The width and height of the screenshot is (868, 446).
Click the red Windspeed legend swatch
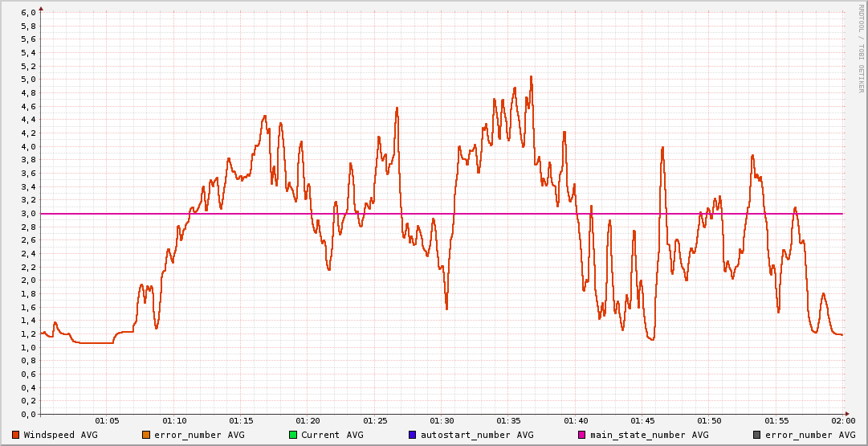pos(16,435)
